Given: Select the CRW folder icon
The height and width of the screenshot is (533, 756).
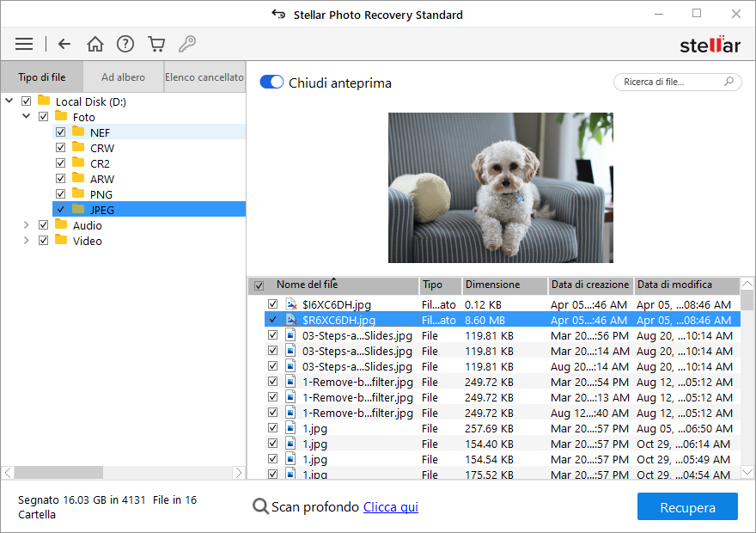Looking at the screenshot, I should click(x=78, y=147).
